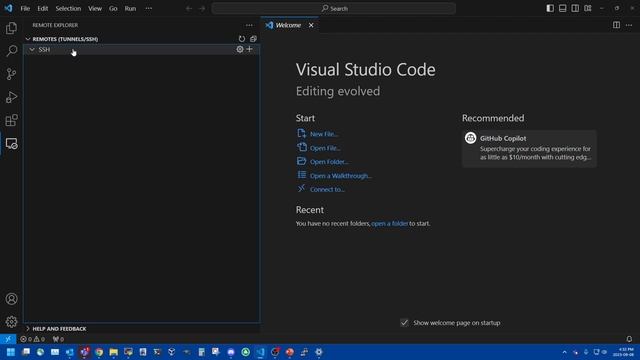Click the command center Search box
The image size is (640, 360).
pos(333,8)
